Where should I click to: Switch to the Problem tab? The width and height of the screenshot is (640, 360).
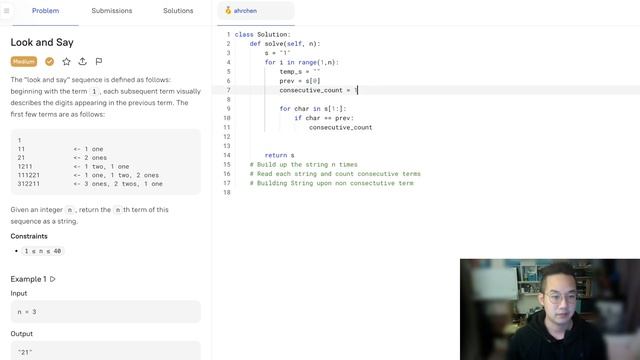45,11
